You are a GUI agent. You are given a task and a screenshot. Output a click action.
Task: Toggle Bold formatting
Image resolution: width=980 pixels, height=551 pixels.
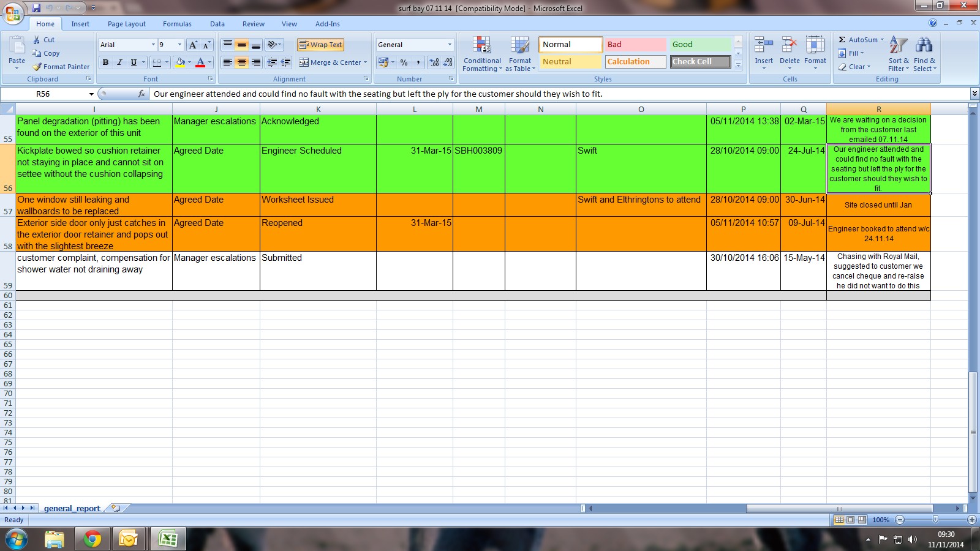click(x=105, y=62)
